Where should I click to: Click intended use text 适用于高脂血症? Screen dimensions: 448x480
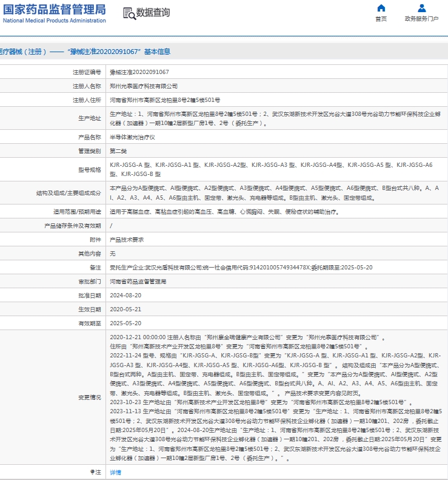225,212
